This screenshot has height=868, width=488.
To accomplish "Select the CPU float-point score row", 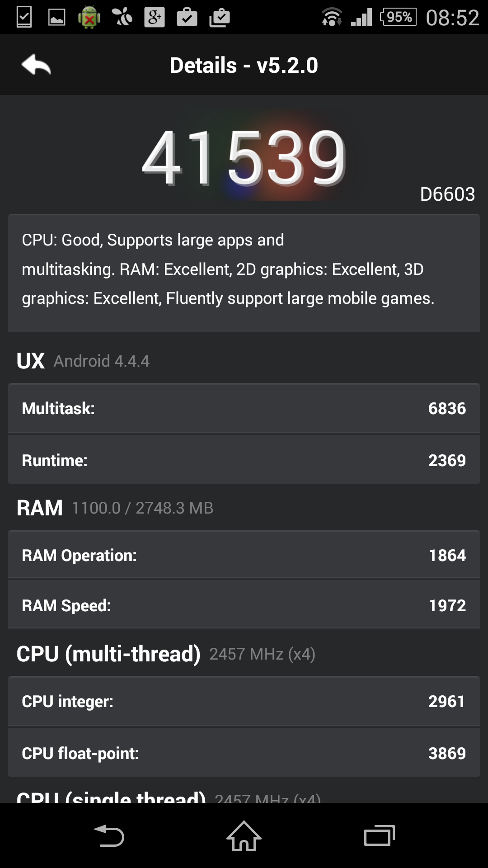I will [x=244, y=753].
